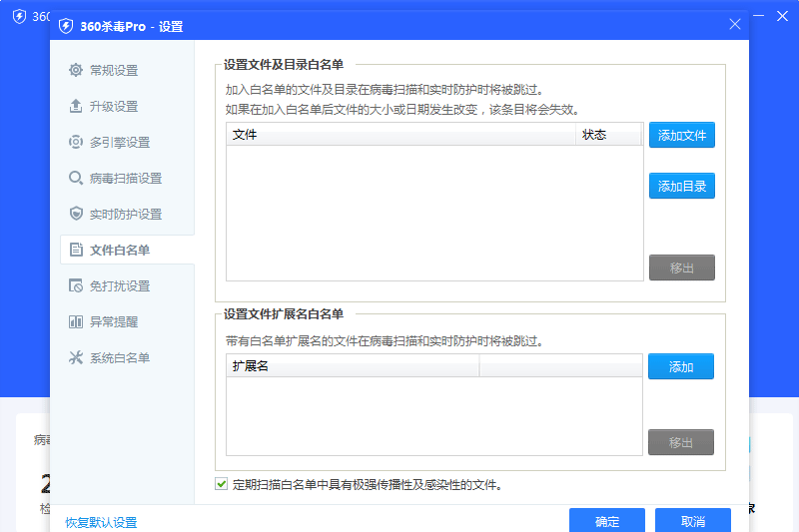Viewport: 799px width, 532px height.
Task: Confirm settings with 确定
Action: [607, 520]
